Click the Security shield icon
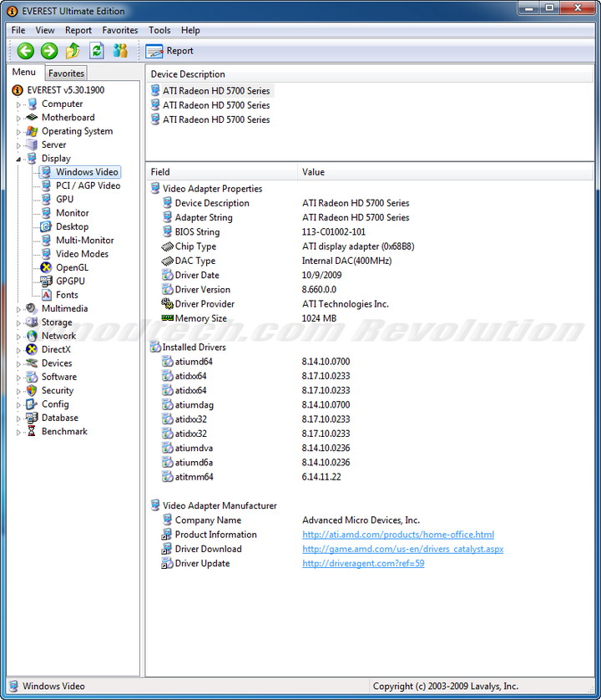The width and height of the screenshot is (601, 700). point(31,391)
